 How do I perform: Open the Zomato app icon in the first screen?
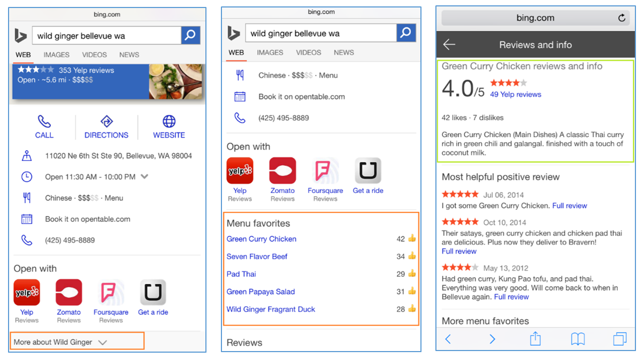[69, 292]
